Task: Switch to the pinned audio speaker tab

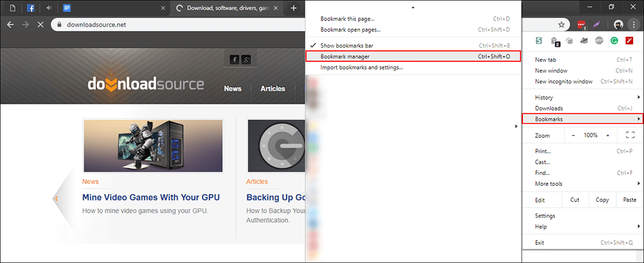Action: click(x=48, y=8)
